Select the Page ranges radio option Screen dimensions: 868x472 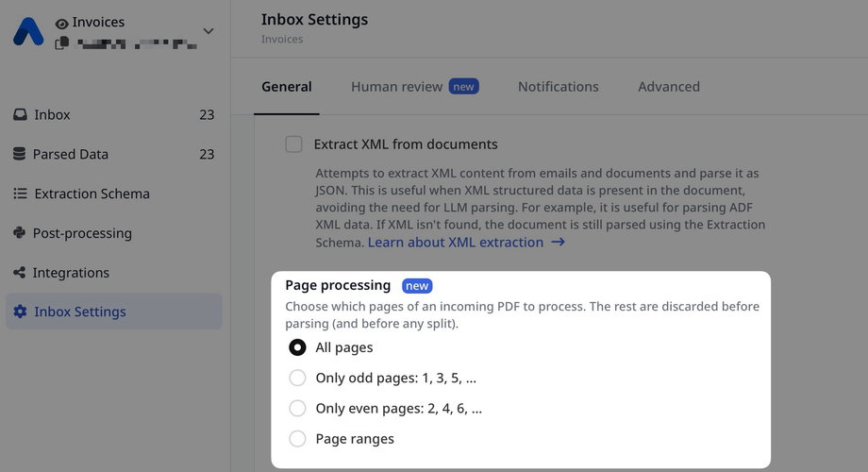click(x=297, y=439)
